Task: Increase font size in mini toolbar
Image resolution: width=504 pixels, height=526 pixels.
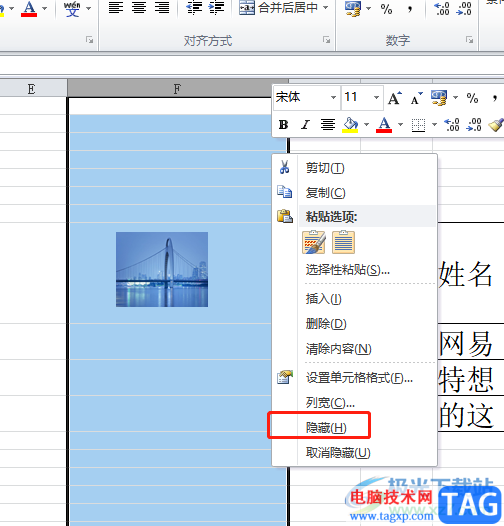Action: 395,98
